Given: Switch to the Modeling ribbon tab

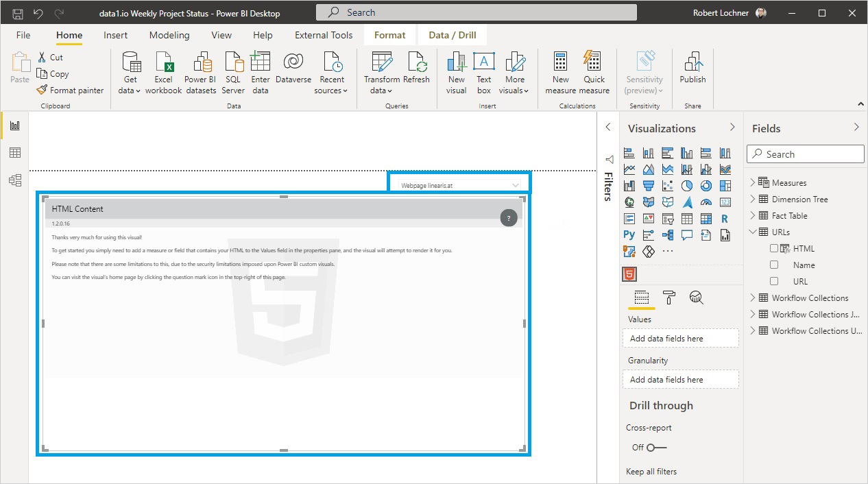Looking at the screenshot, I should [169, 35].
